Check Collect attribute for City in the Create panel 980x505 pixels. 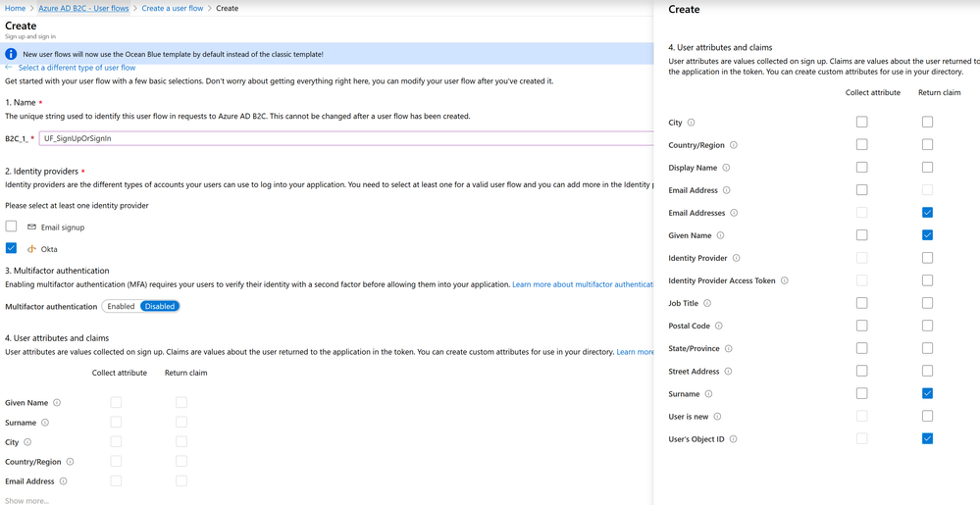(x=862, y=122)
